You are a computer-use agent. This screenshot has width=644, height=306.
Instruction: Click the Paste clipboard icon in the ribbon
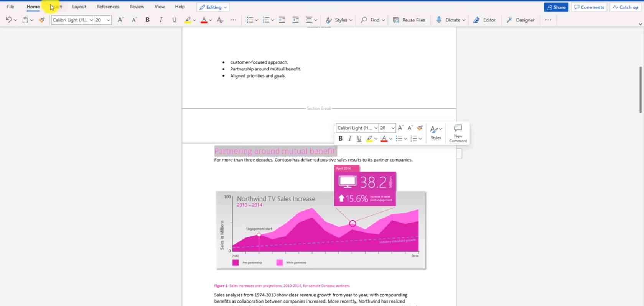(x=25, y=20)
